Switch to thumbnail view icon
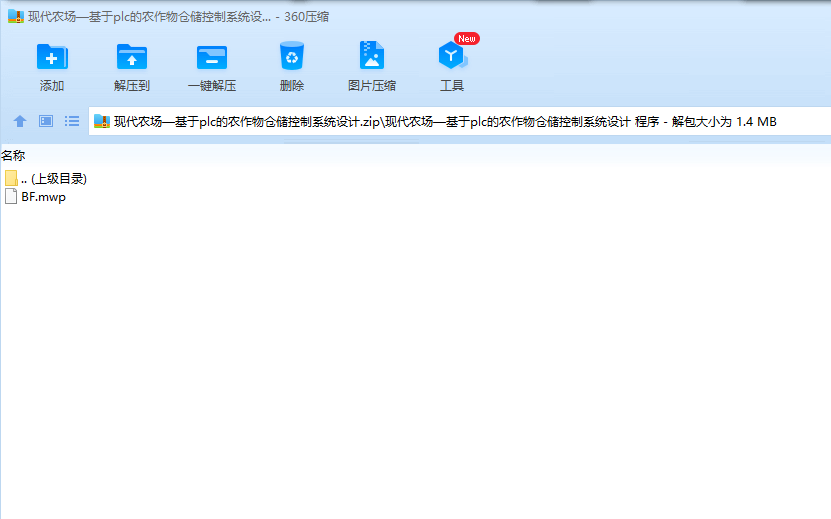831x519 pixels. pos(46,121)
